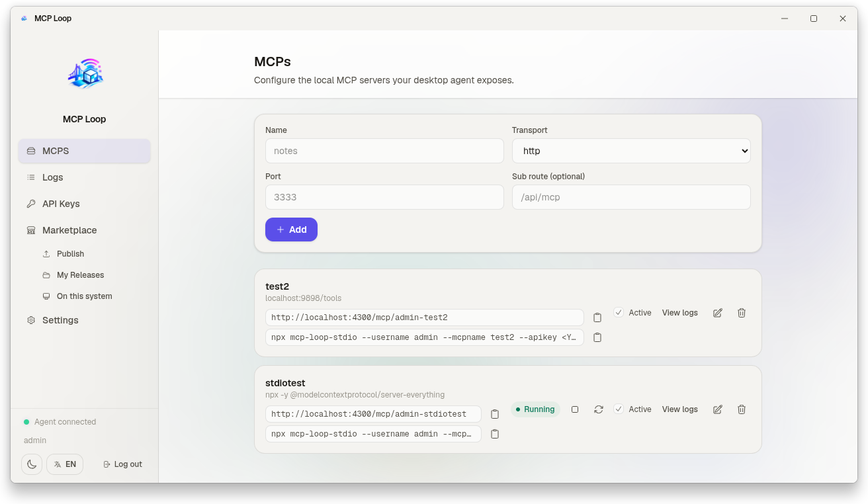Edit the stdiotest MCP entry
868x504 pixels.
coord(718,409)
